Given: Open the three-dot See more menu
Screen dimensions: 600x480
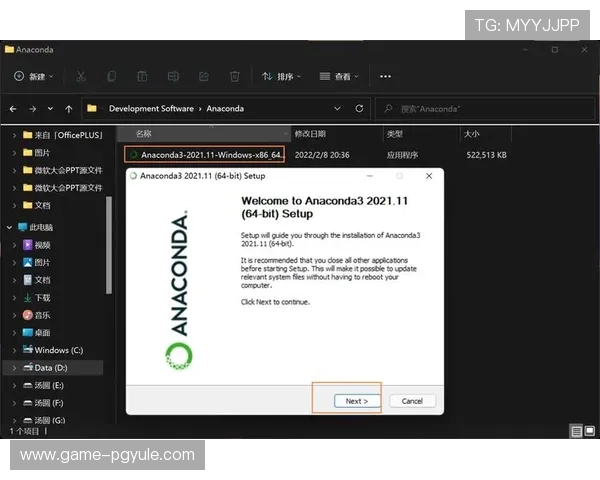Looking at the screenshot, I should (x=385, y=77).
